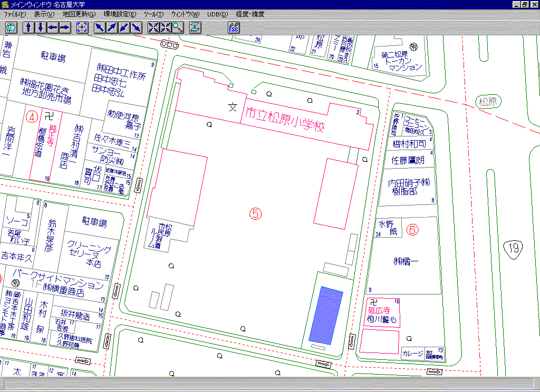Screen dimensions: 540x392
Task: Click the open map book icon
Action: tap(11, 27)
